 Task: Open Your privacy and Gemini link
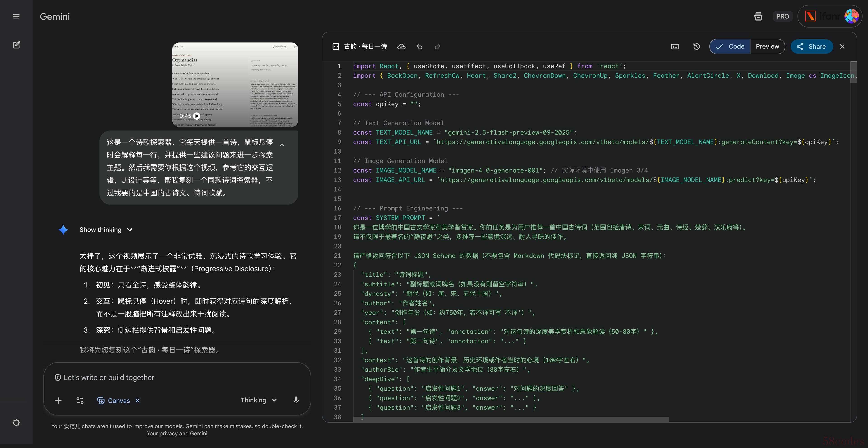(177, 434)
